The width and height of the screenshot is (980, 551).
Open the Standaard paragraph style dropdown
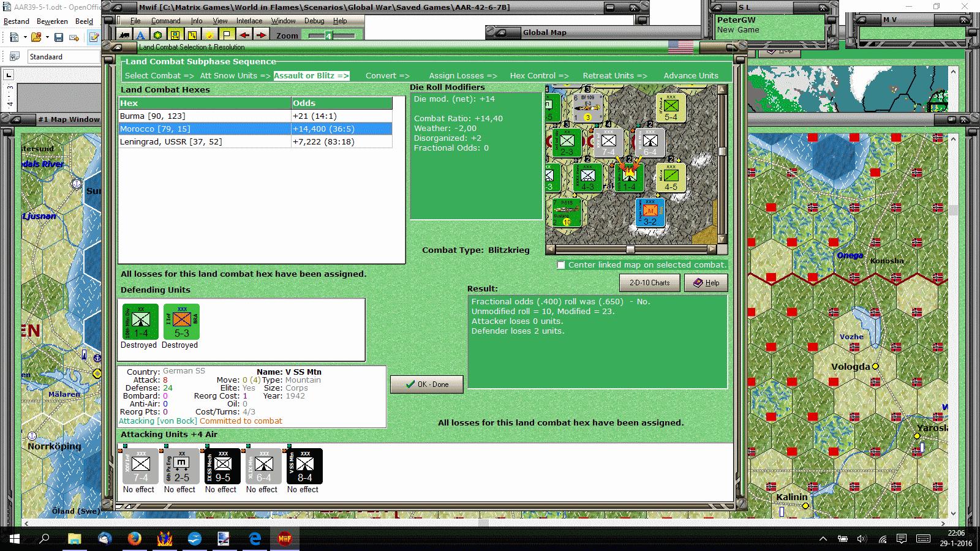point(64,57)
